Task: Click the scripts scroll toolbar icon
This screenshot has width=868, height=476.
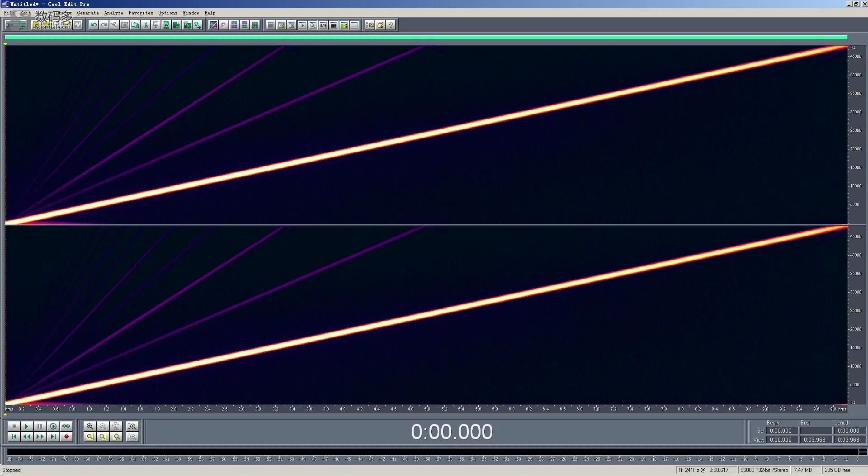Action: click(x=380, y=25)
